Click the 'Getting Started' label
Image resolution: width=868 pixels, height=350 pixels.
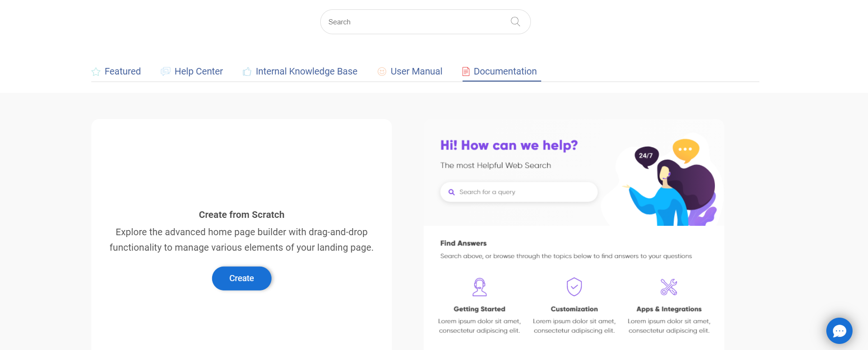pyautogui.click(x=479, y=309)
